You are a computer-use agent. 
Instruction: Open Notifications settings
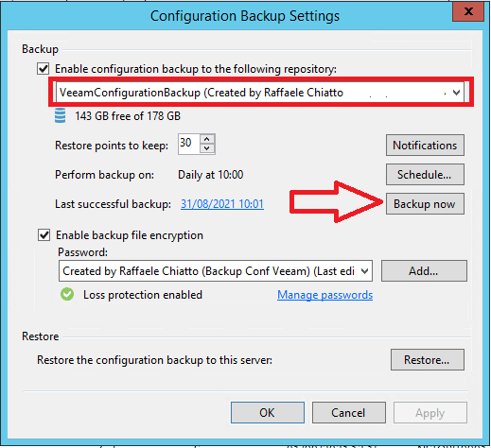coord(425,146)
